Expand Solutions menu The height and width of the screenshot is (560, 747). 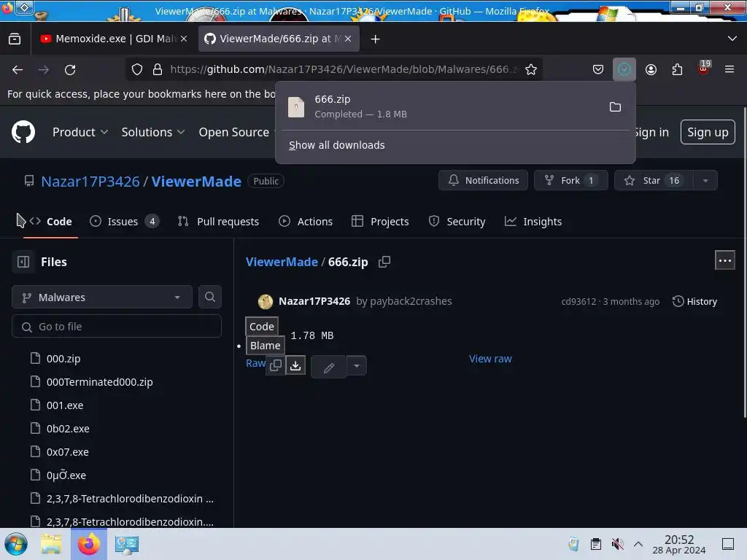point(153,133)
